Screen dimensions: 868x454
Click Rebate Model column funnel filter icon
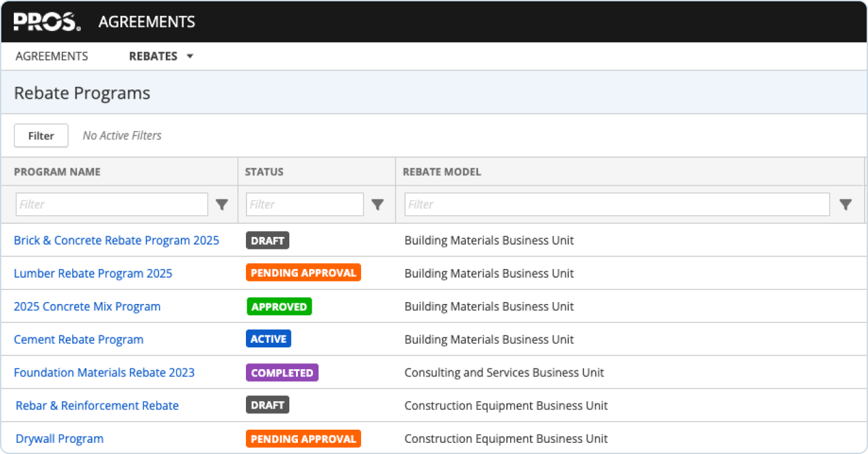coord(846,205)
